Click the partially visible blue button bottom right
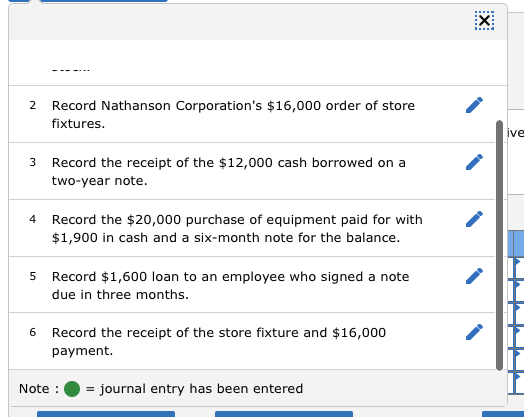Viewport: 524px width, 417px height. click(x=503, y=414)
